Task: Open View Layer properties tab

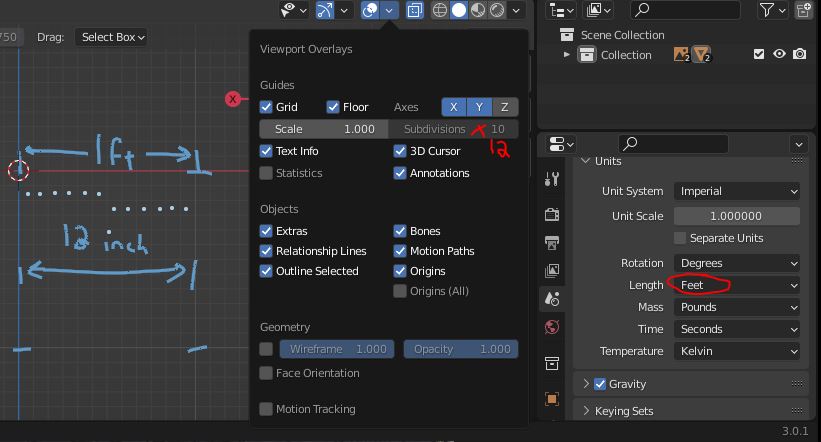Action: pyautogui.click(x=552, y=271)
